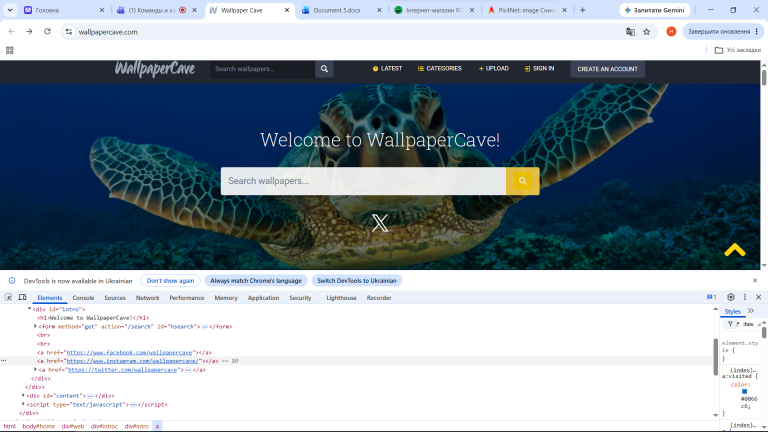Screen dimensions: 768x432
Task: Open the Google Translate icon in address bar
Action: (x=630, y=32)
